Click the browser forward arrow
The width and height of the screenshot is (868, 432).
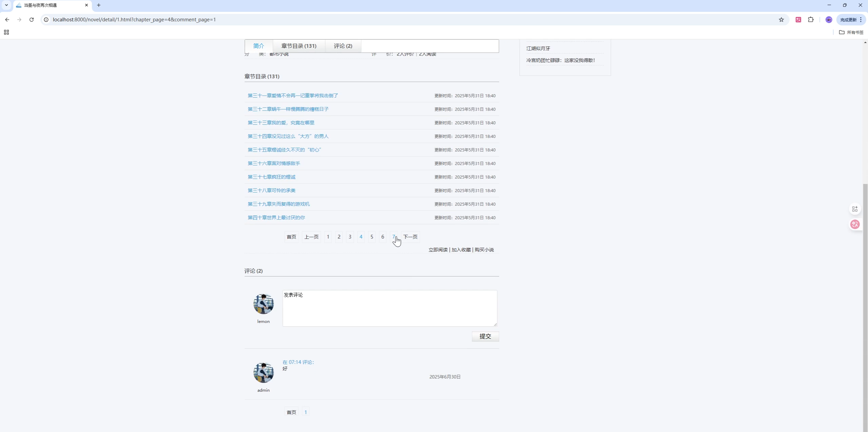click(19, 20)
